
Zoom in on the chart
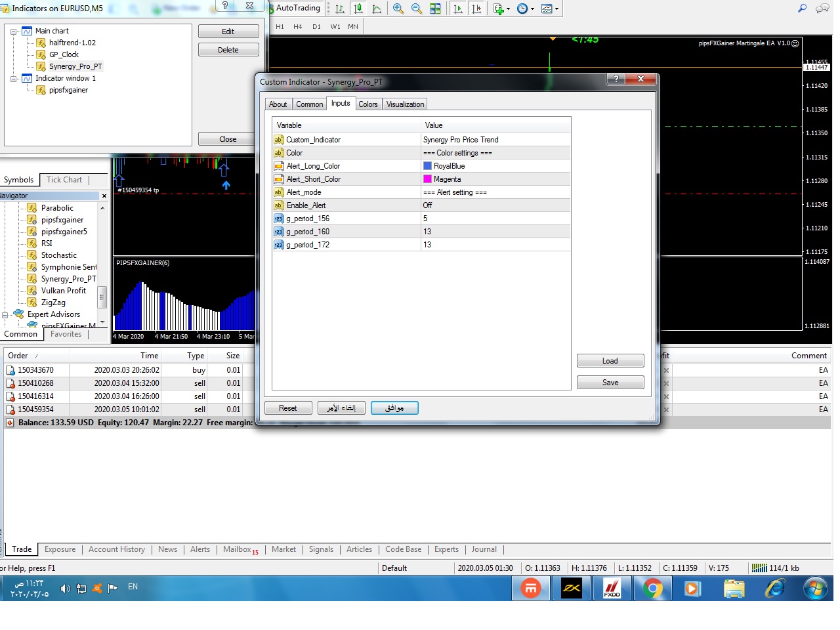398,9
